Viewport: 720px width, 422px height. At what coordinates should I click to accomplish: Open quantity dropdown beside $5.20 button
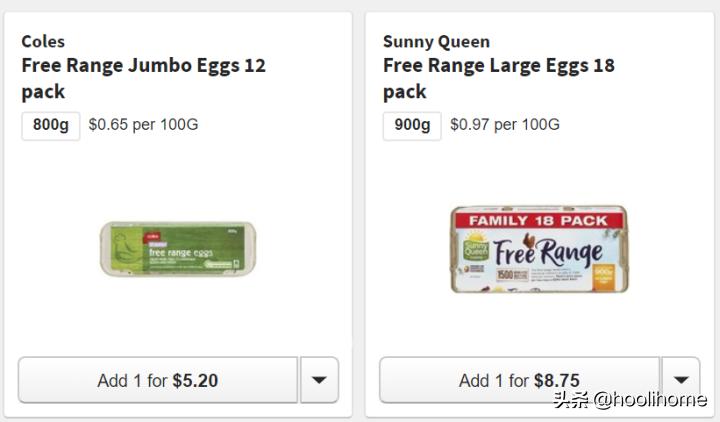319,380
